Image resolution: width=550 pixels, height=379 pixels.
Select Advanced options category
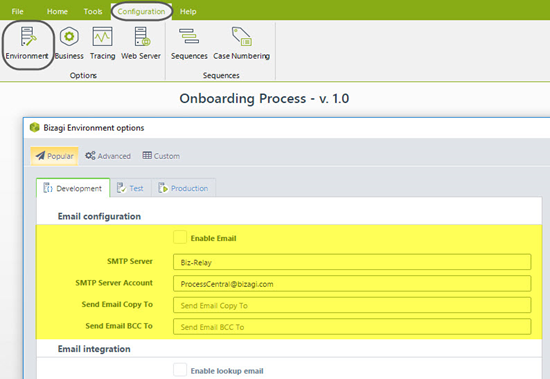108,156
